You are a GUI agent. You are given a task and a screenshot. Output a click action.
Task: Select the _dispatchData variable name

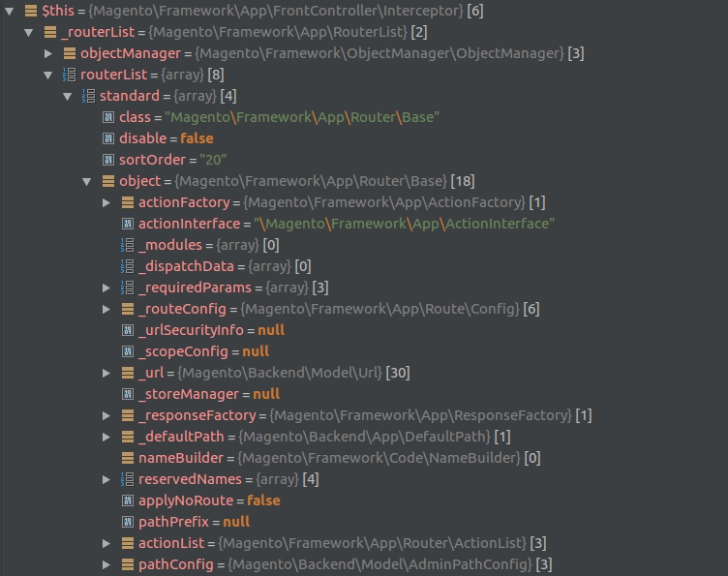pos(186,266)
